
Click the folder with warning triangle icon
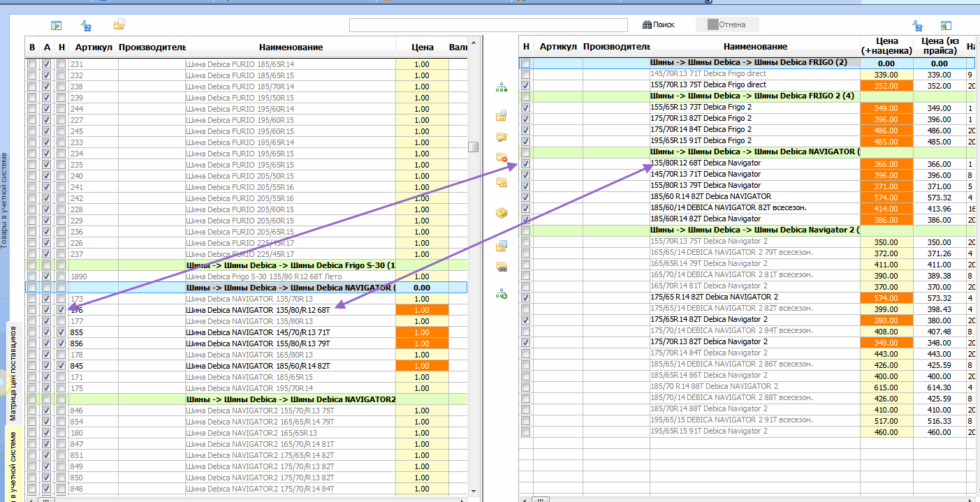click(x=502, y=182)
